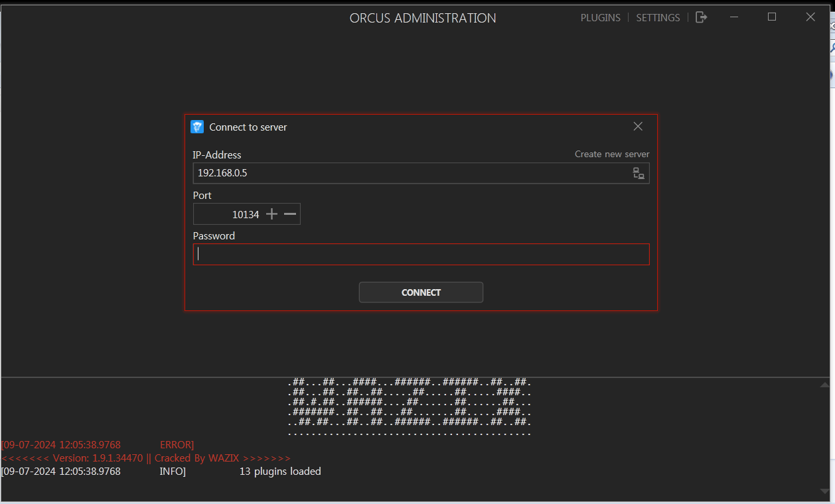Click the Password label
835x504 pixels.
214,235
